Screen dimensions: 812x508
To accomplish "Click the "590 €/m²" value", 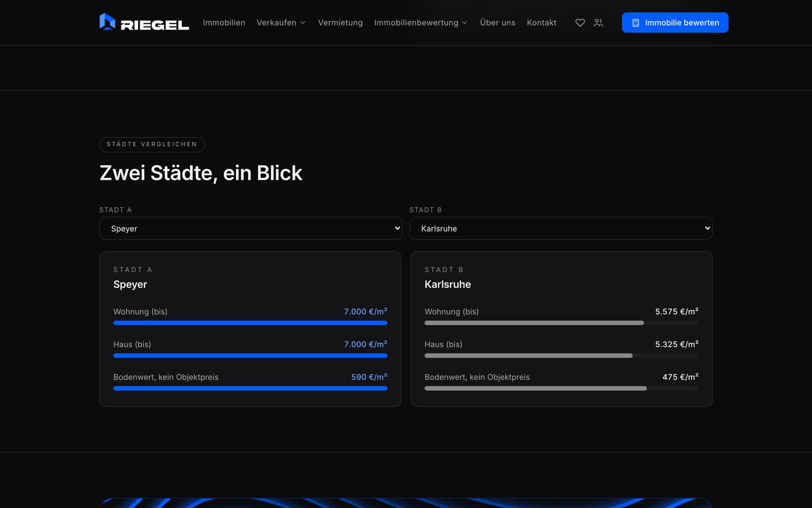I will click(369, 377).
